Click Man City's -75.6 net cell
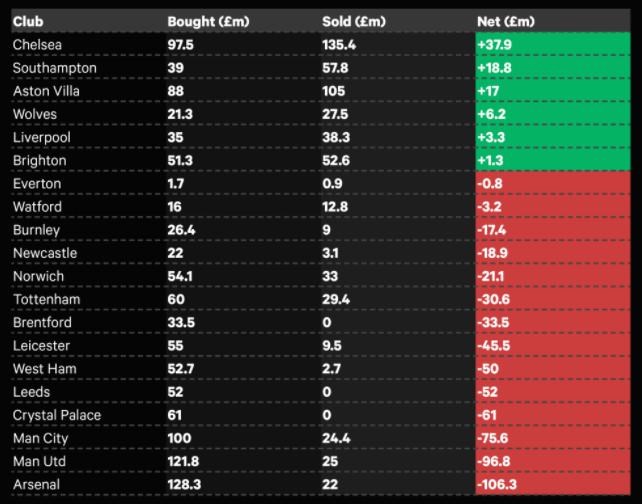This screenshot has width=642, height=504. pyautogui.click(x=556, y=438)
